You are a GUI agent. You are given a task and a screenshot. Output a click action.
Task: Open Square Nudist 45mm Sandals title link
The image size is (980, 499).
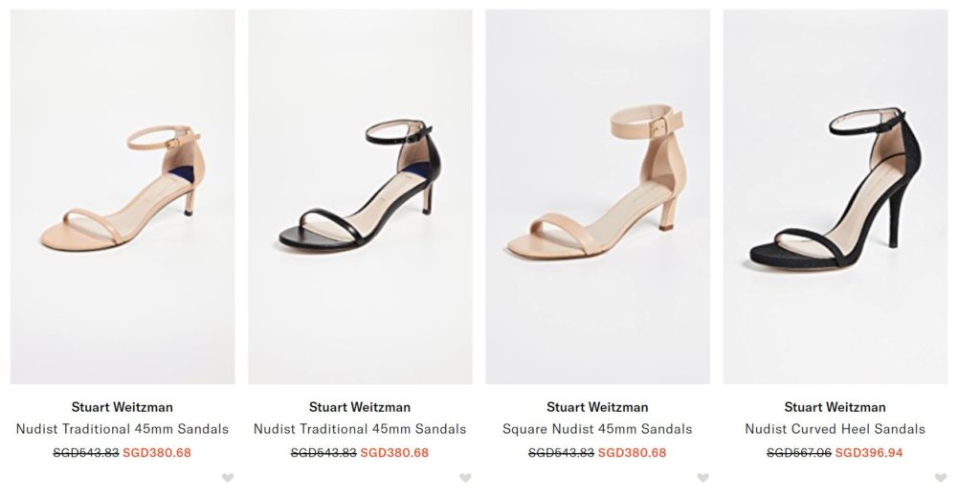pyautogui.click(x=597, y=429)
